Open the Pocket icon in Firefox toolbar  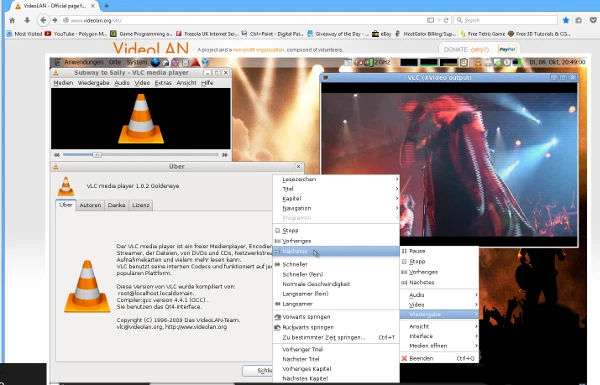click(x=593, y=20)
